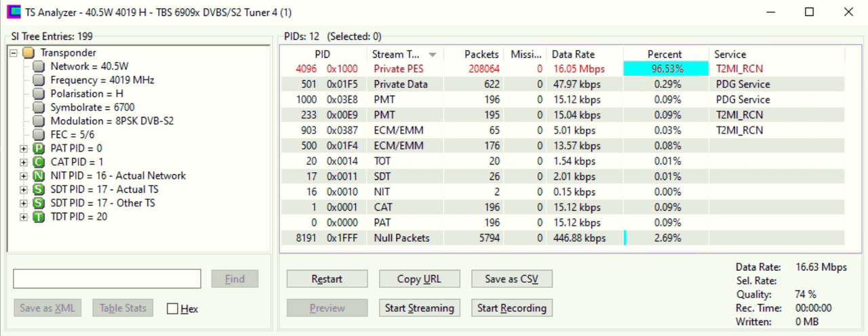Click the Table Stats button
This screenshot has width=868, height=336.
[123, 308]
